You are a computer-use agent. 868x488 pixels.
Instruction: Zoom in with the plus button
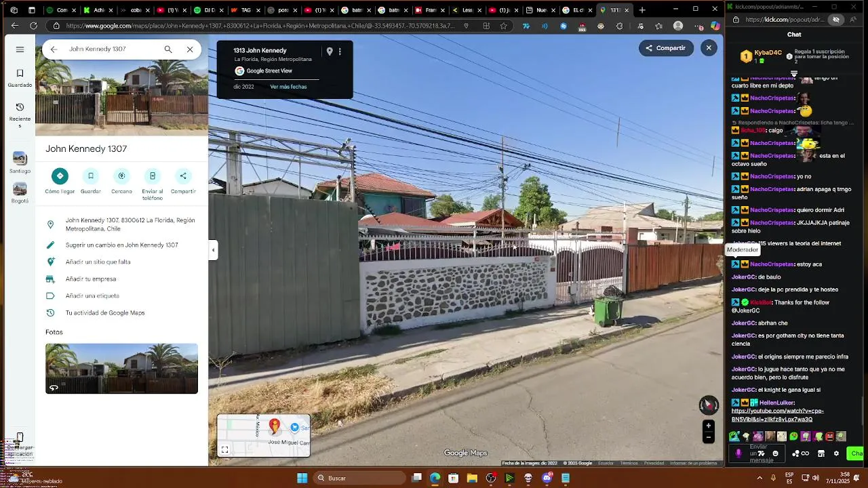coord(709,426)
